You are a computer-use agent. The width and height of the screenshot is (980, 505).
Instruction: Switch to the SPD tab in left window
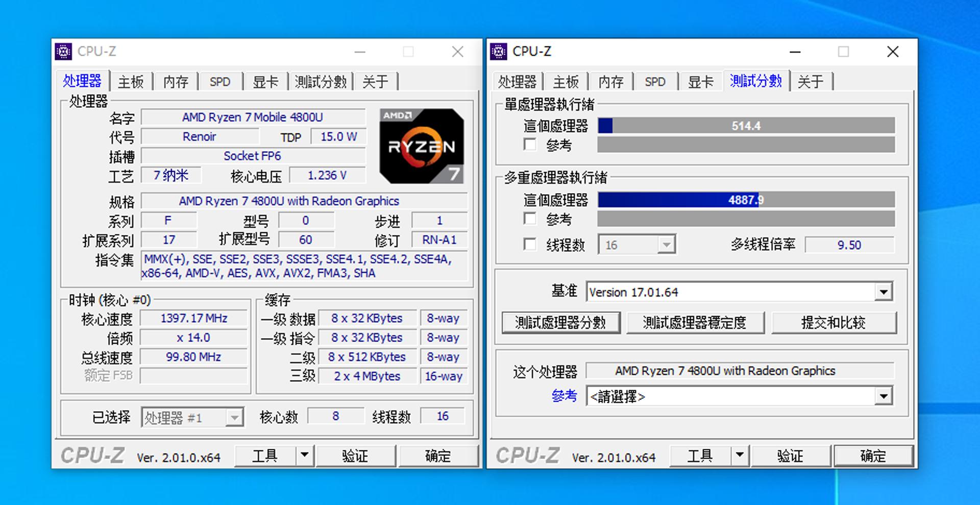(220, 81)
